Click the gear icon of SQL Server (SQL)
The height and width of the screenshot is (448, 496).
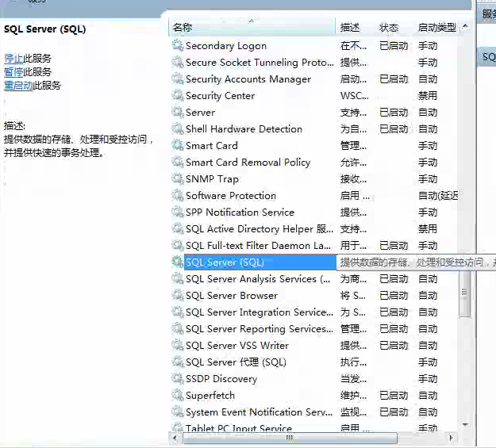pyautogui.click(x=178, y=262)
